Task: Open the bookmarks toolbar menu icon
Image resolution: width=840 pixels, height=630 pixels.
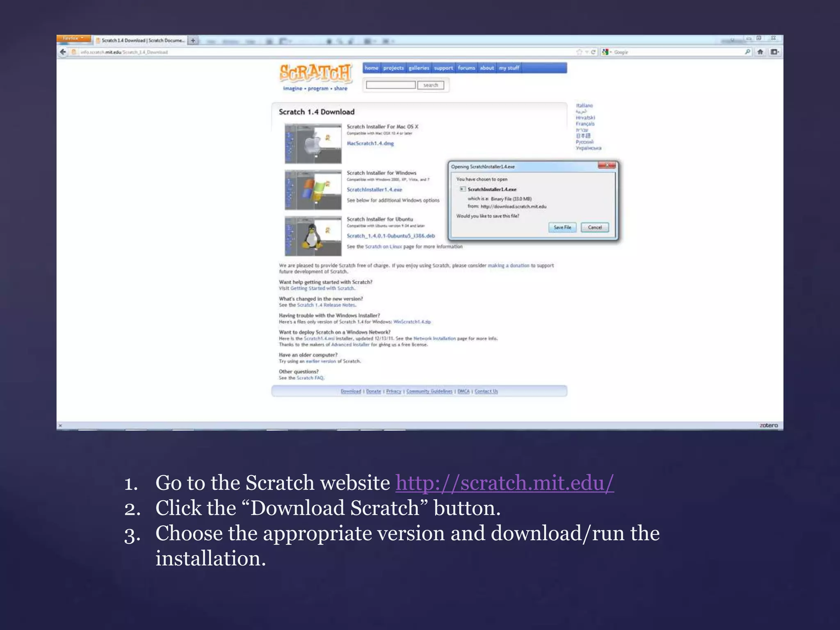Action: (774, 52)
